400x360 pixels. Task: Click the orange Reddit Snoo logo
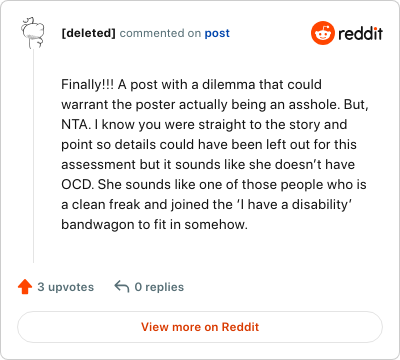pyautogui.click(x=322, y=33)
